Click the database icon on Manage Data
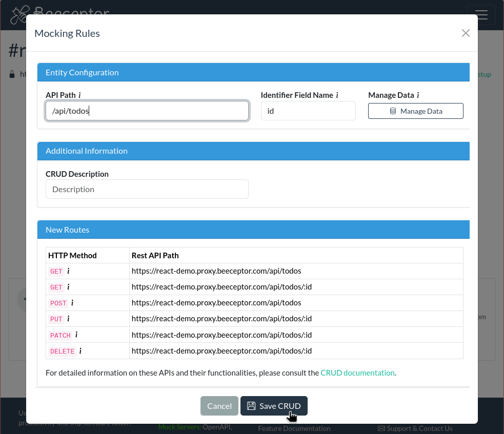 coord(393,111)
